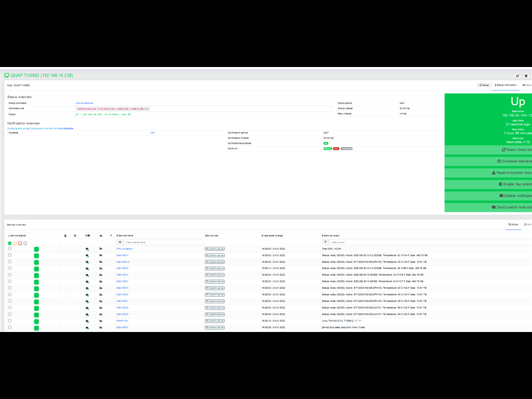Click the graph icon column header

click(101, 235)
